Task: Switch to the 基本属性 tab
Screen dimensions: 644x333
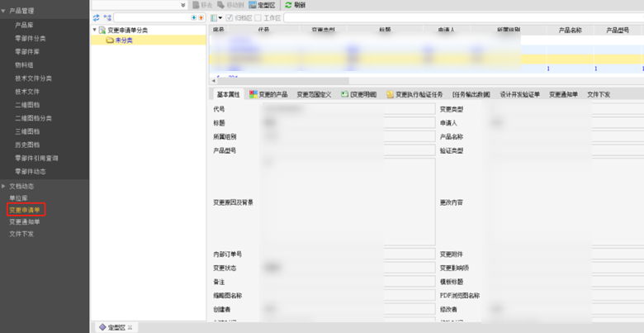Action: click(x=229, y=94)
